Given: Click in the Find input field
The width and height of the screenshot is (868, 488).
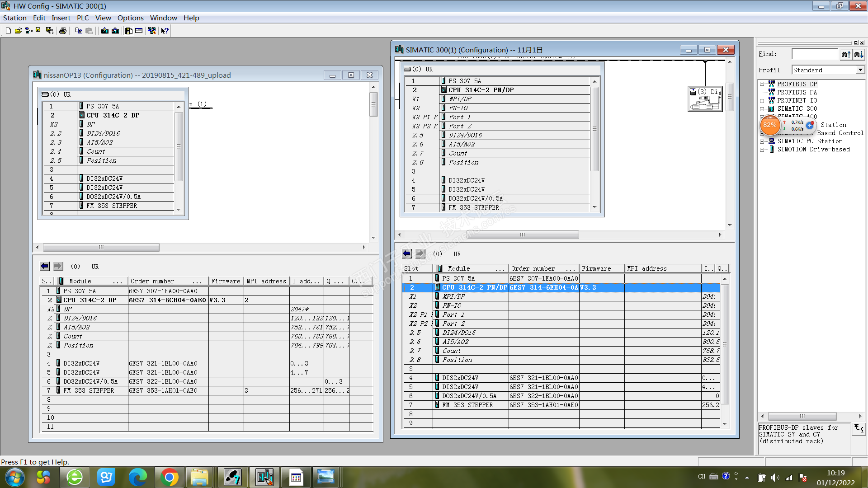Looking at the screenshot, I should click(815, 54).
